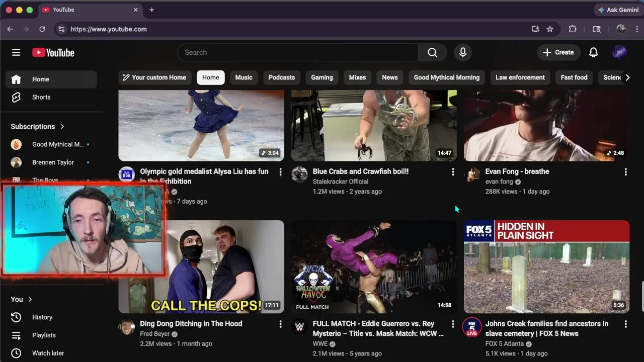Reload the YouTube page
644x362 pixels.
pos(42,29)
